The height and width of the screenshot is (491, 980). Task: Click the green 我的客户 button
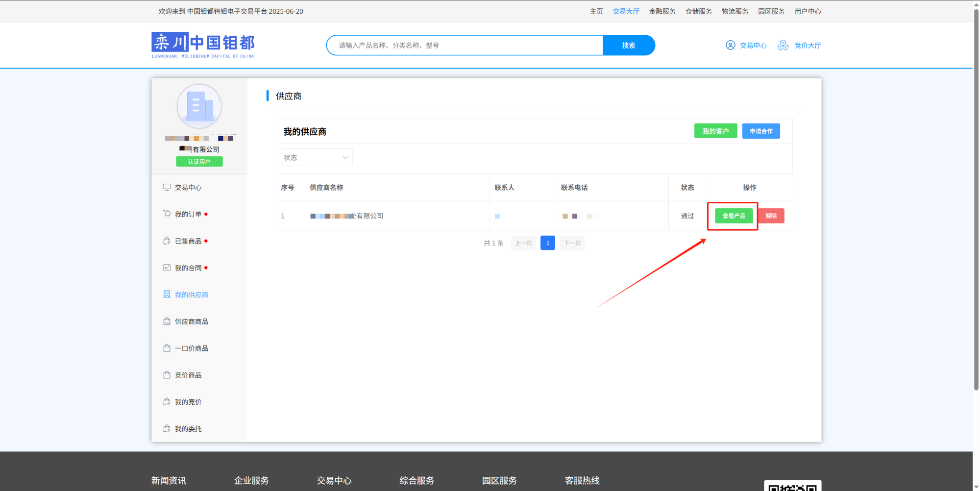[715, 131]
